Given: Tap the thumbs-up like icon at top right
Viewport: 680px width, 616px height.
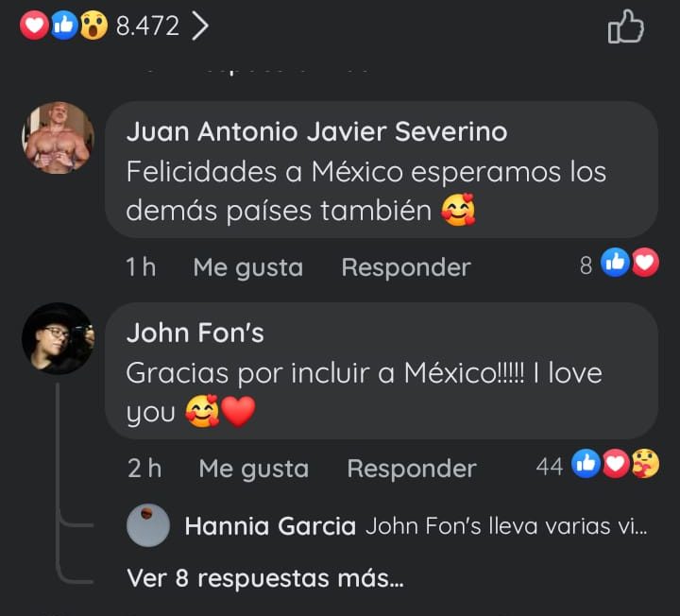Looking at the screenshot, I should pos(626,26).
